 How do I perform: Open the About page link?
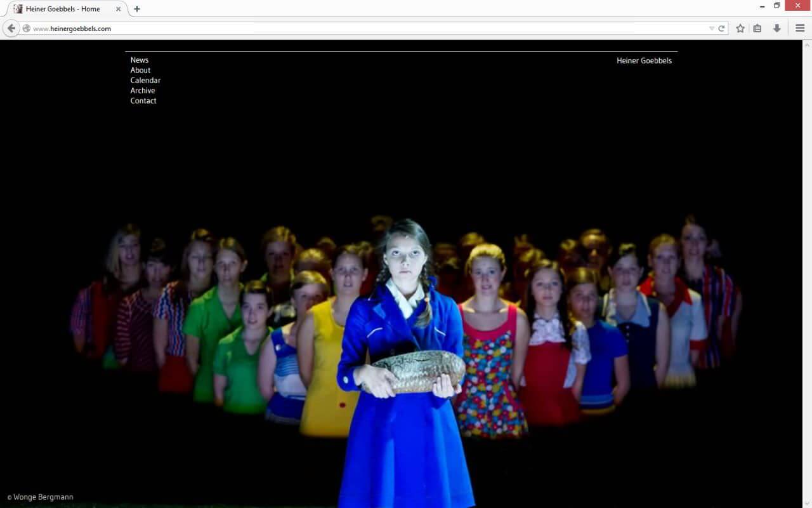[140, 70]
